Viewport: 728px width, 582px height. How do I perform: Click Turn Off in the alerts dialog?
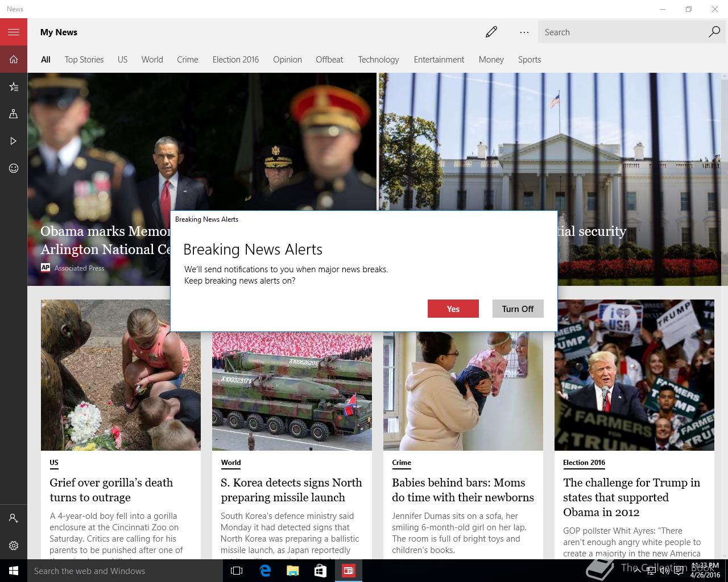518,309
